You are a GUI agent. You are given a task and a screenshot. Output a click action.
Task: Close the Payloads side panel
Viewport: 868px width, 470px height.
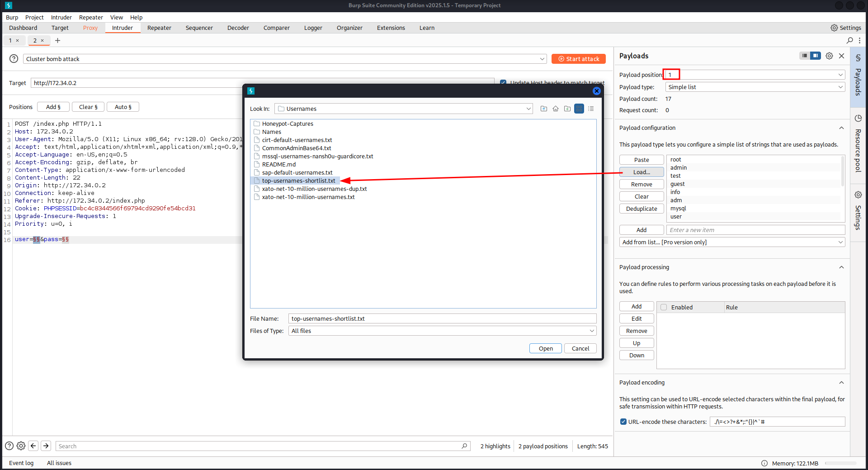pos(841,56)
